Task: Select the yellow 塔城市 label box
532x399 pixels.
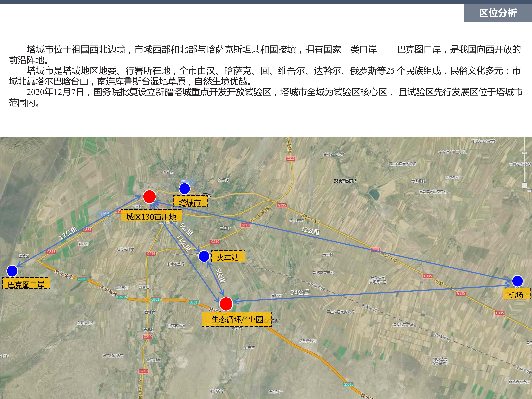Action: click(x=190, y=201)
